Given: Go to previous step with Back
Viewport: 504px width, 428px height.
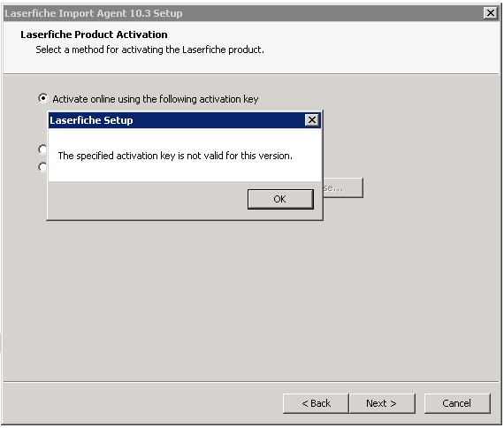Looking at the screenshot, I should (x=316, y=403).
